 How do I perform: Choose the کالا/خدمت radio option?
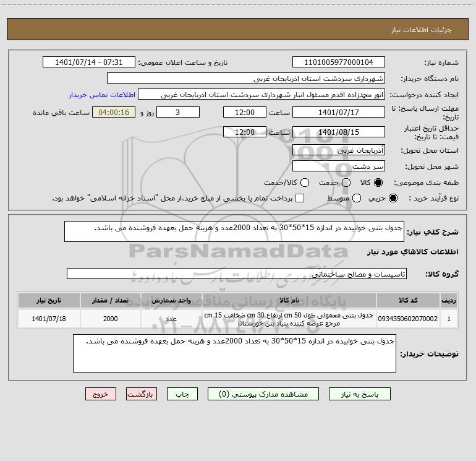305,183
